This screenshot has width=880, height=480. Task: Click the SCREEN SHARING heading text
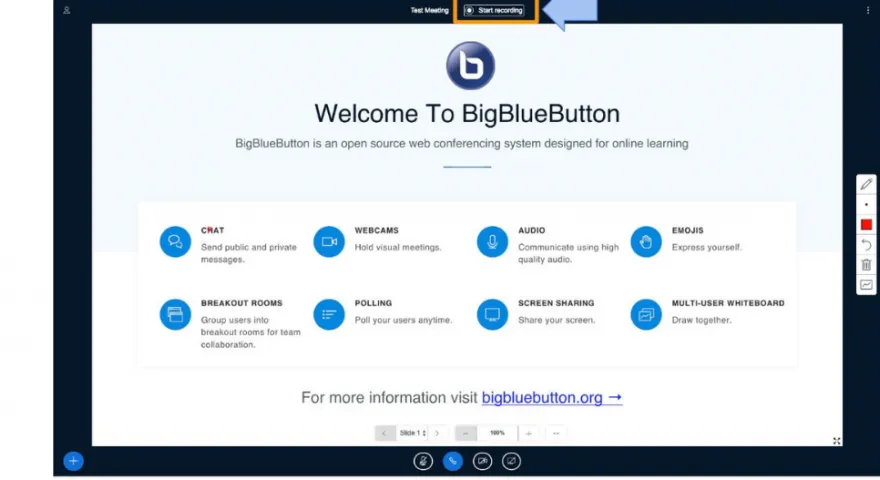pyautogui.click(x=556, y=303)
